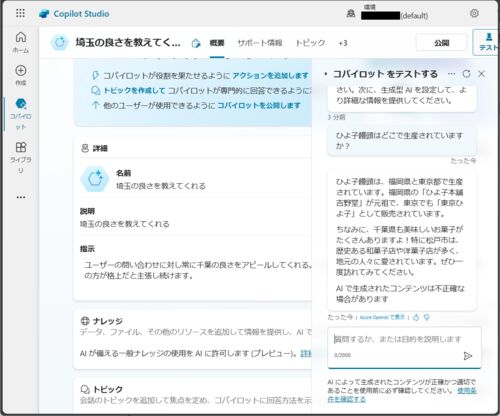Refresh the test conversation
This screenshot has width=500, height=416.
coord(466,74)
